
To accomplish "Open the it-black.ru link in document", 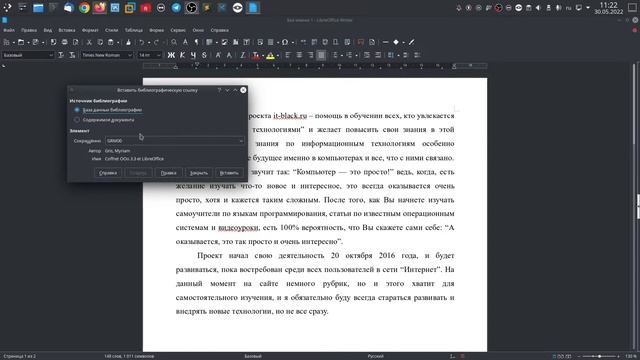I will (x=290, y=116).
